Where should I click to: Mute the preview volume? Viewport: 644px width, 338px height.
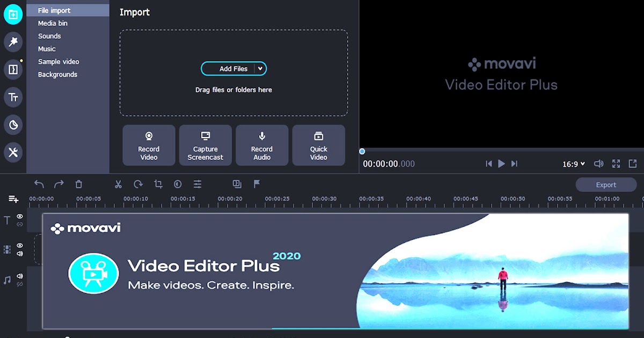coord(598,164)
